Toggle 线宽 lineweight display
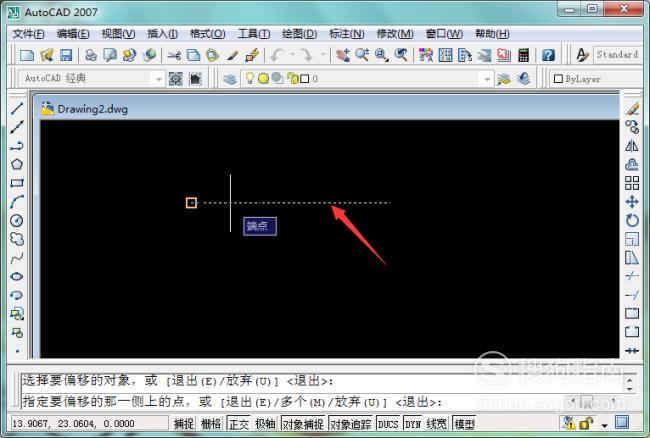The height and width of the screenshot is (438, 650). pos(437,423)
